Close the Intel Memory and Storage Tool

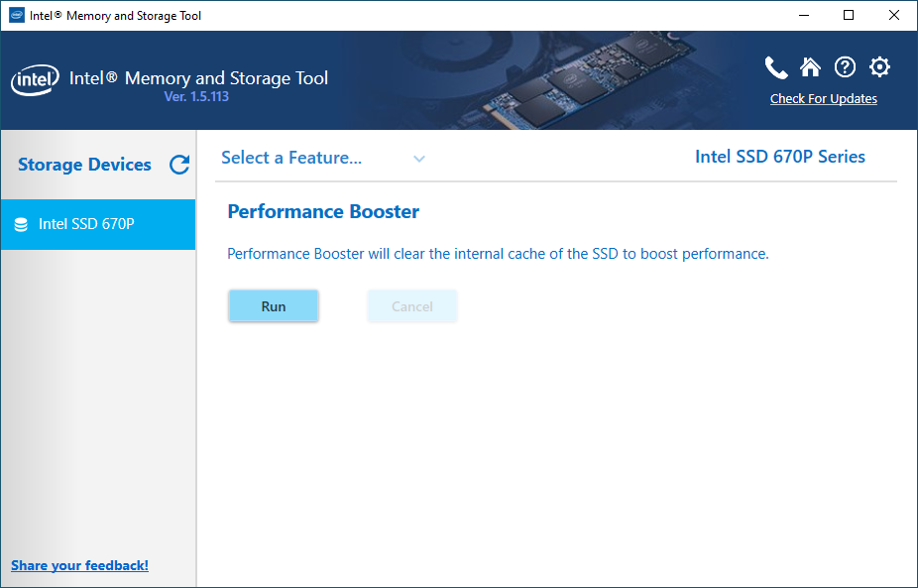pos(894,15)
